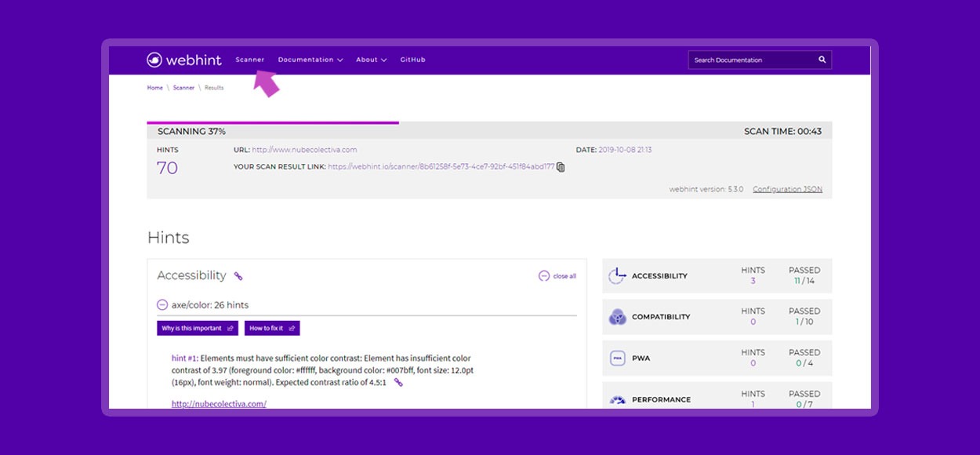This screenshot has width=980, height=455.
Task: Open the scanned URL nubecolectiva.com
Action: click(305, 150)
